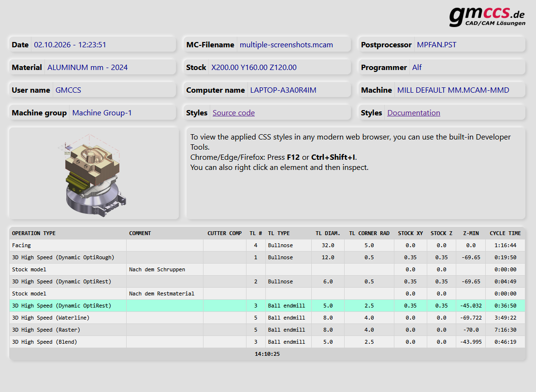The image size is (536, 392).
Task: Select the 3D High Speed (Raster) operation
Action: (x=267, y=330)
